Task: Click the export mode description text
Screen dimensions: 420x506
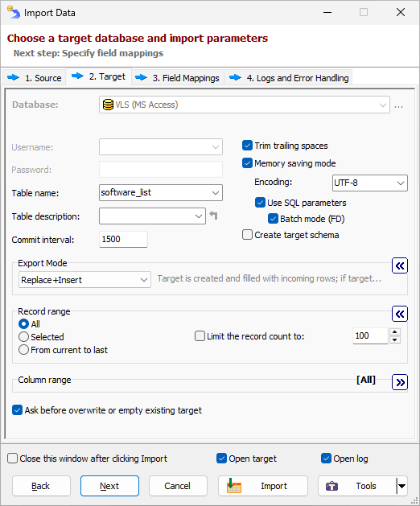Action: tap(270, 278)
